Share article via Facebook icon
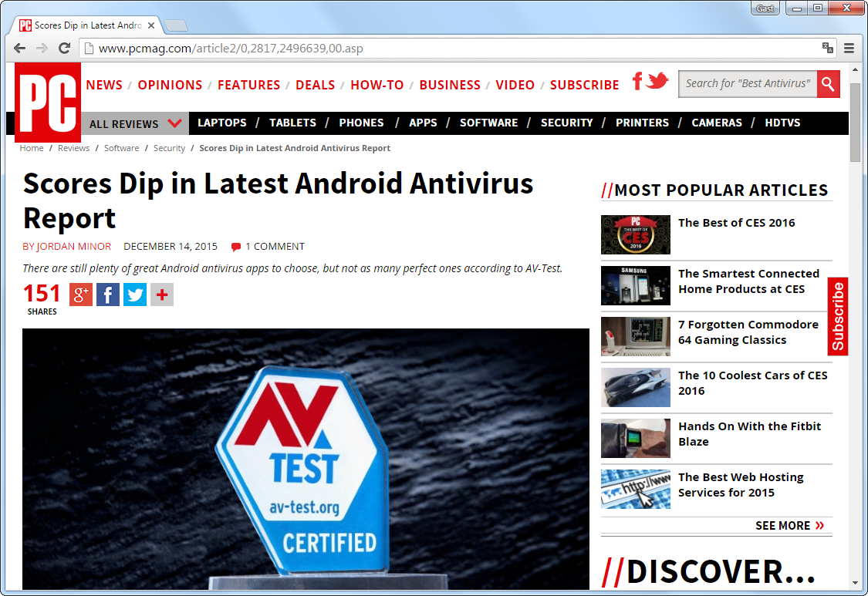868x596 pixels. click(x=108, y=295)
